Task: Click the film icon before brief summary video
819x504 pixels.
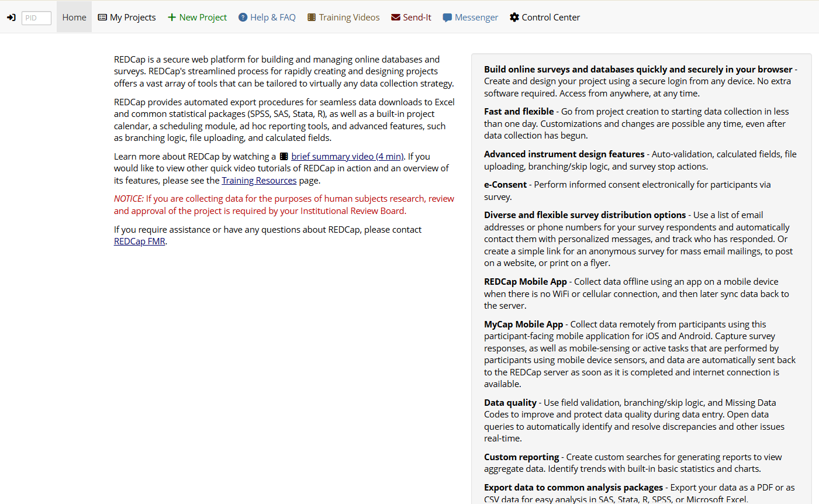Action: click(284, 157)
